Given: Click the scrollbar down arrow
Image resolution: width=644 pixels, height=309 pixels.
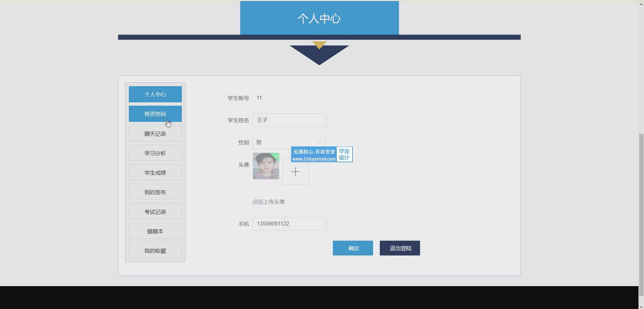Looking at the screenshot, I should 641,307.
